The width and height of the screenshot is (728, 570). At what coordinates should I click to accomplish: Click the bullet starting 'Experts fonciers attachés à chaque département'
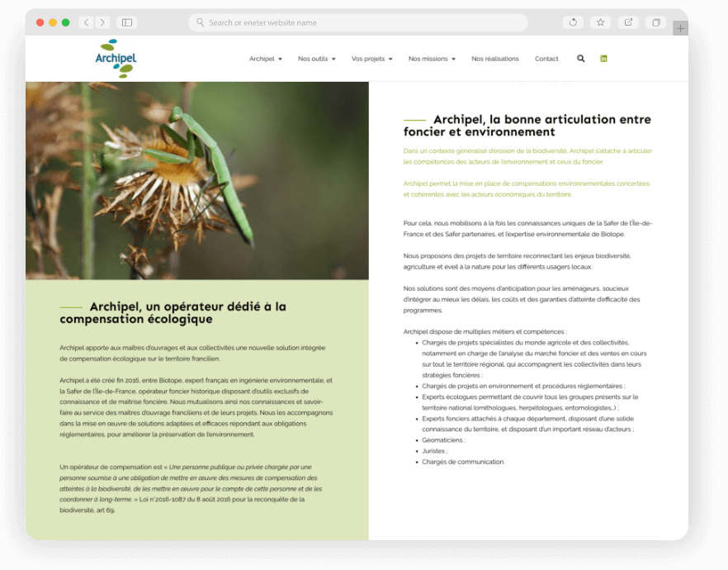(x=528, y=424)
